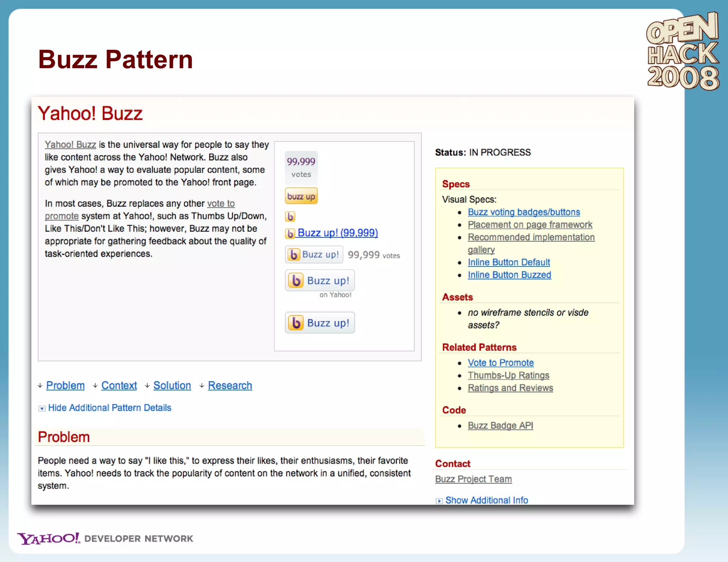This screenshot has width=728, height=562.
Task: Click the 'Buzz Pattern' slide title
Action: point(116,59)
